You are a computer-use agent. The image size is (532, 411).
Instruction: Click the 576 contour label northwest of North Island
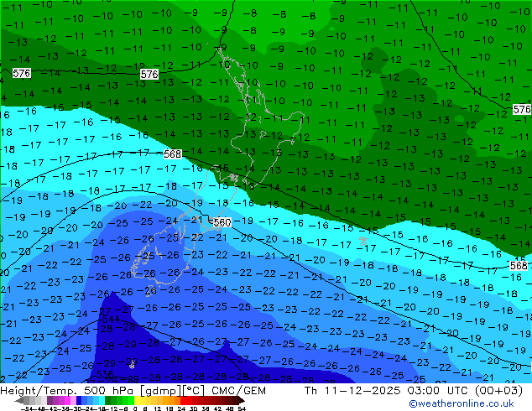point(149,74)
